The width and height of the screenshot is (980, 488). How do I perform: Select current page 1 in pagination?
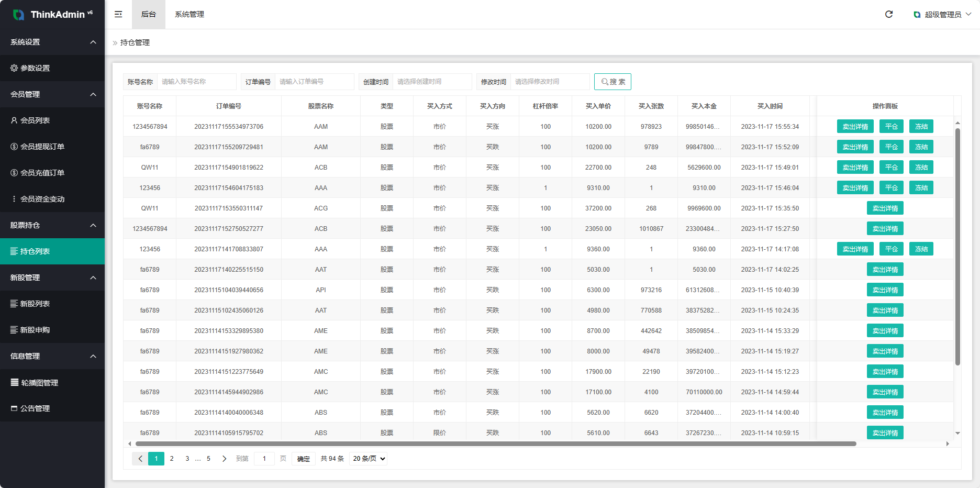(156, 459)
